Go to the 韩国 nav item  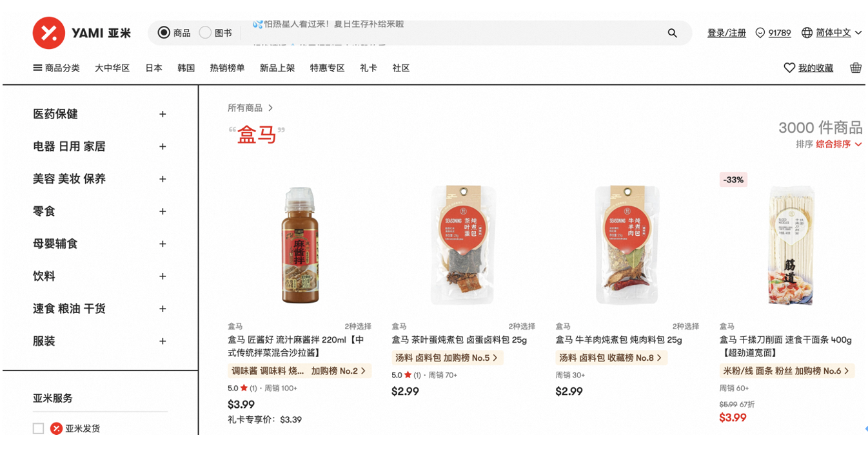tap(186, 68)
